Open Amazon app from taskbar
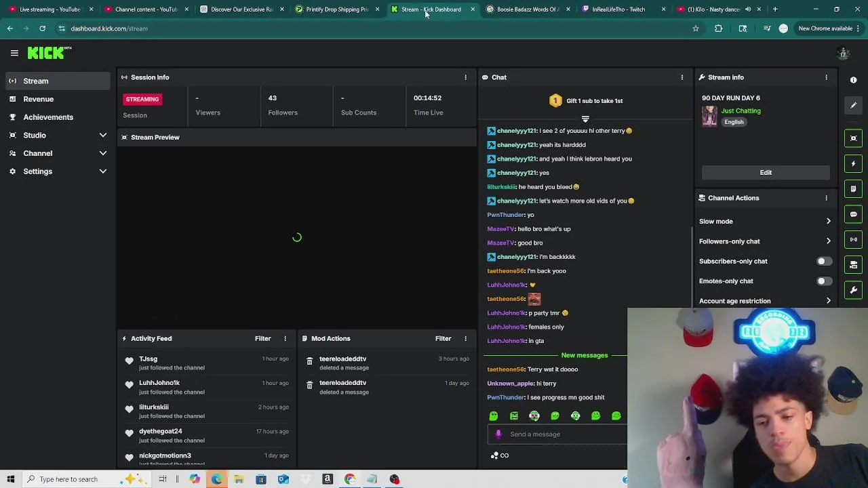 point(328,479)
